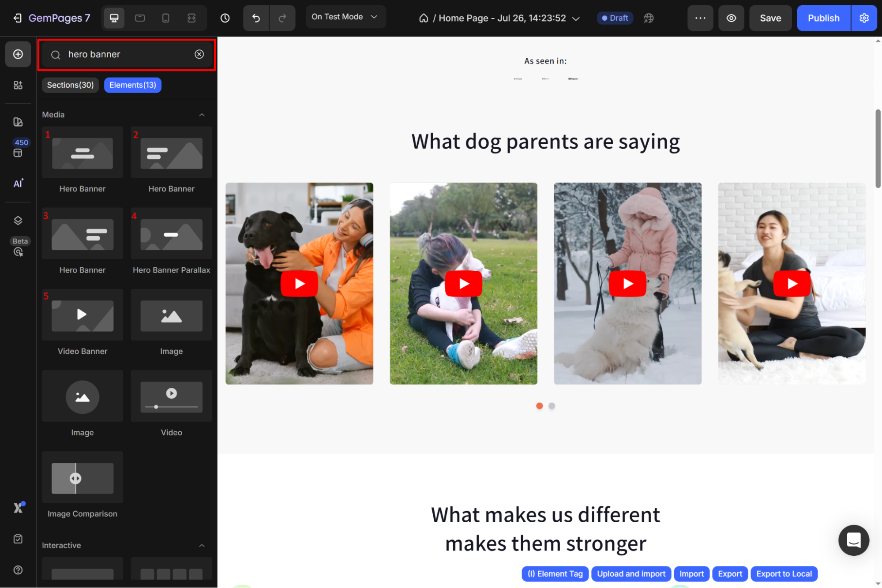Screen dimensions: 882x588
Task: Open the On Test Mode dropdown
Action: pos(345,17)
